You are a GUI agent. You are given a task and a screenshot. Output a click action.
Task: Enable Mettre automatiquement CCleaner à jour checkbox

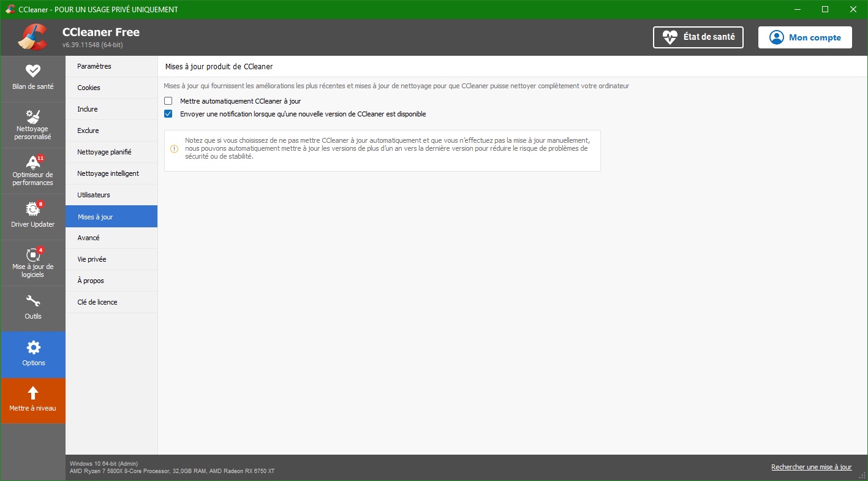[168, 101]
